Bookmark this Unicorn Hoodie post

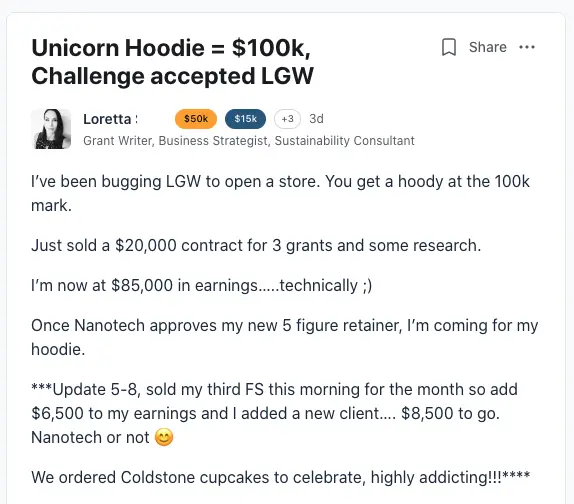[449, 47]
